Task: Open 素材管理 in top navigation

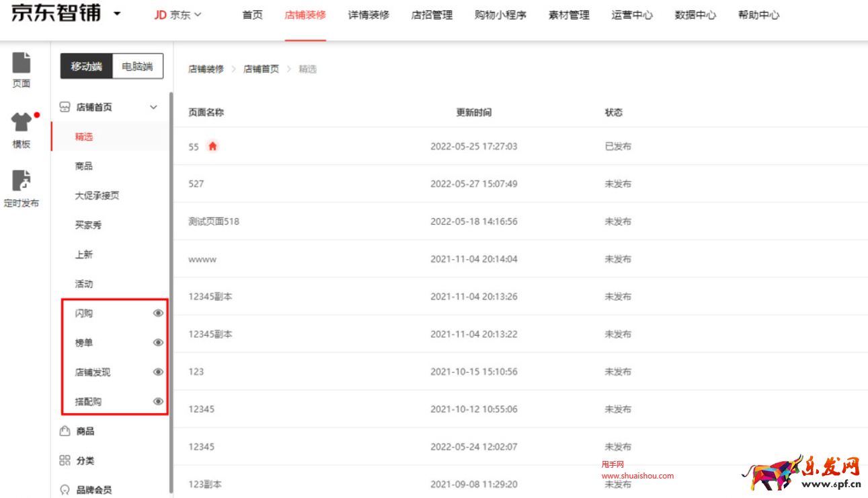Action: 569,15
